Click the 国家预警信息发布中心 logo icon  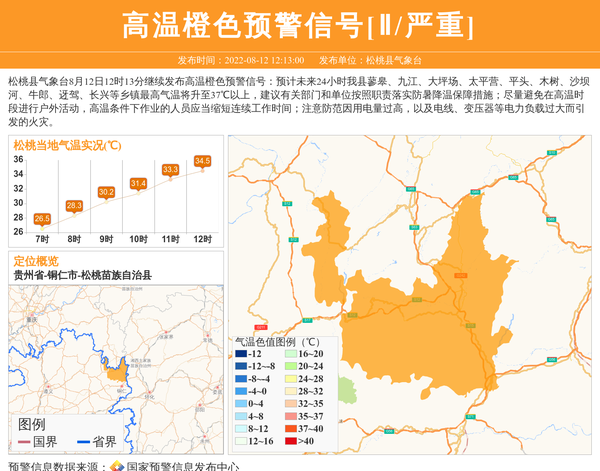click(x=117, y=465)
